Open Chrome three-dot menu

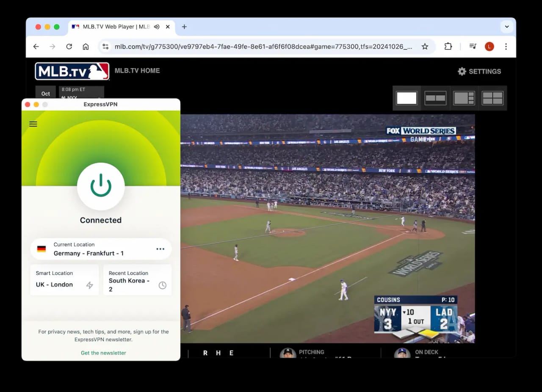pos(506,47)
